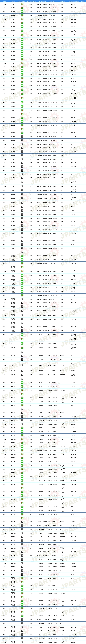Click the 3.2 V6 cell in Signum row
Screen dimensions: 86x644
[x=62, y=405]
